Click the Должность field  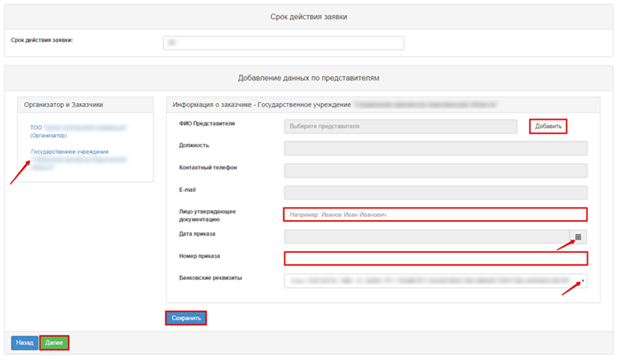click(x=436, y=148)
